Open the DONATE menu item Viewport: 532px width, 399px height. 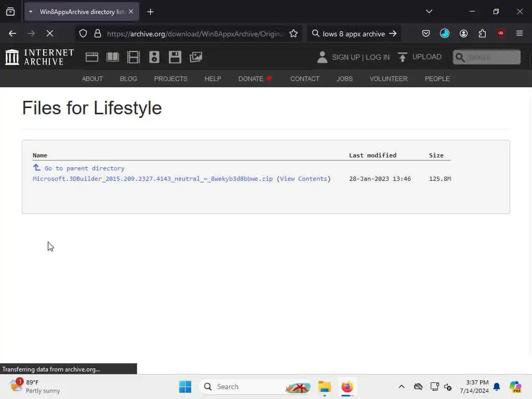tap(255, 79)
